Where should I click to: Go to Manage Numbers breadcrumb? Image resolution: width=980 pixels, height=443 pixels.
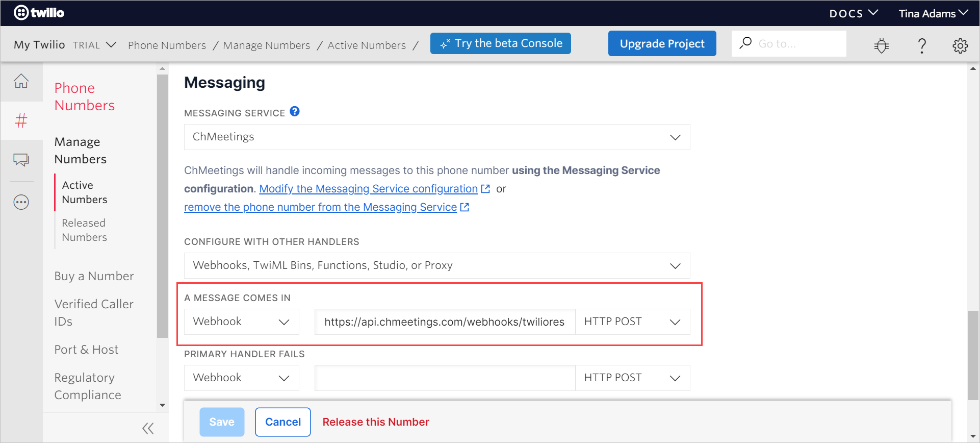[266, 45]
